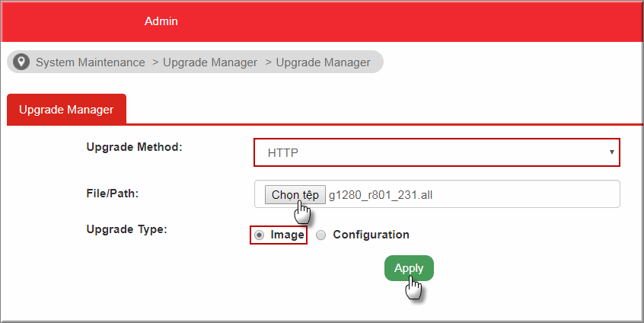The width and height of the screenshot is (644, 323).
Task: Click the HTTP value in Upgrade Method
Action: pos(283,153)
